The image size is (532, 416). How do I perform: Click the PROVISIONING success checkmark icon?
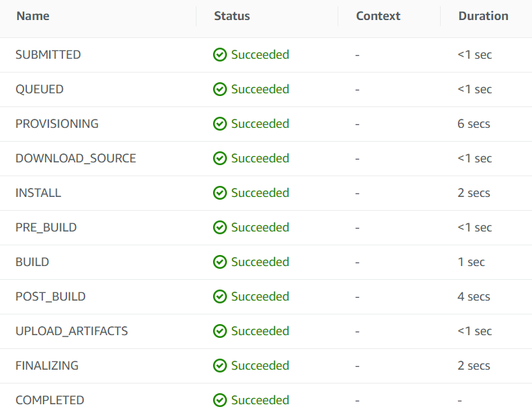pyautogui.click(x=220, y=124)
